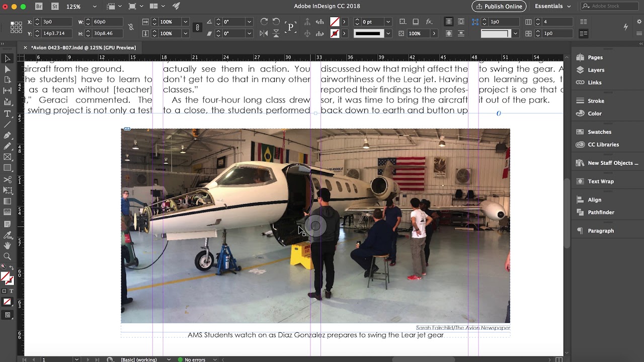Open the Paragraph panel
Viewport: 644px width, 362px height.
[x=601, y=231]
